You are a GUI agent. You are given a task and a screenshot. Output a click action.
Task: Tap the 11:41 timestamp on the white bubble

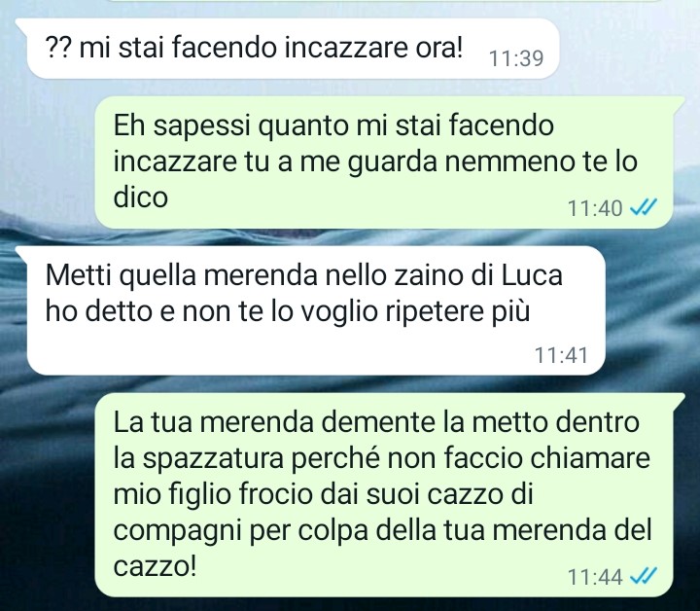click(x=561, y=355)
